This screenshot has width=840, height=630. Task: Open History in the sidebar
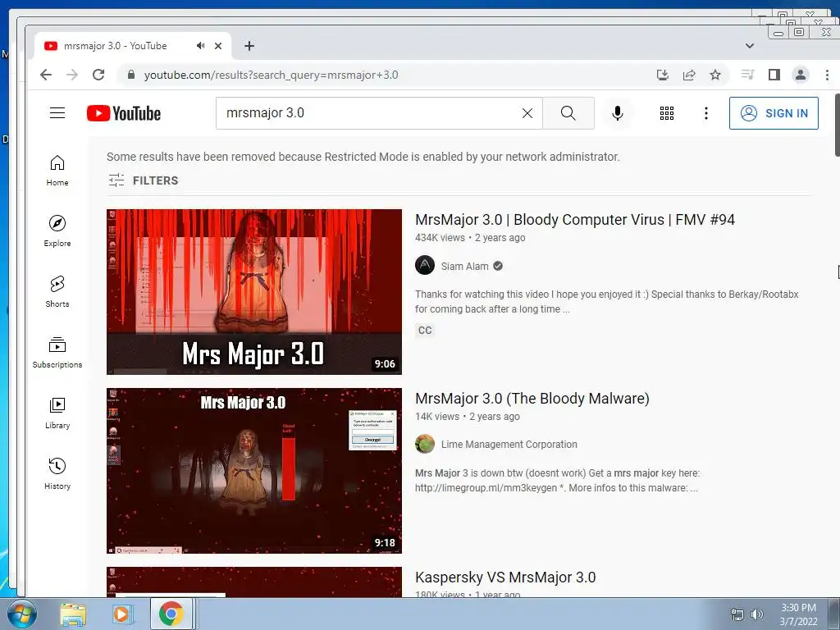pos(57,474)
